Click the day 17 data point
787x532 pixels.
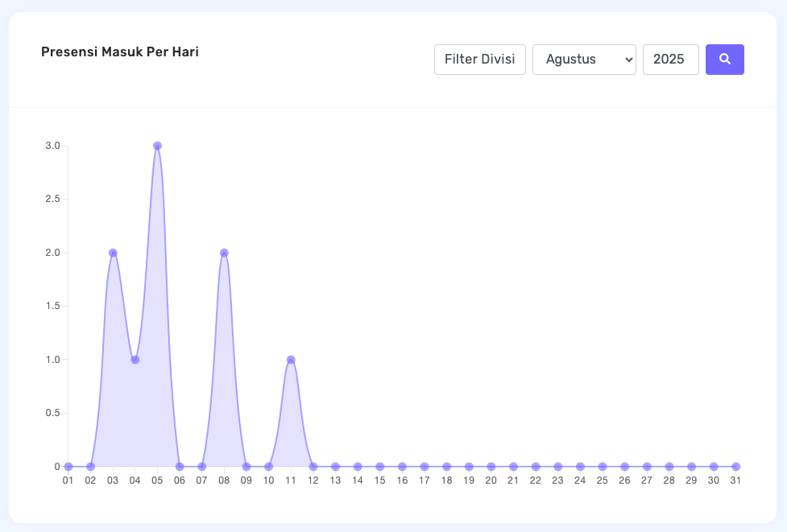425,467
